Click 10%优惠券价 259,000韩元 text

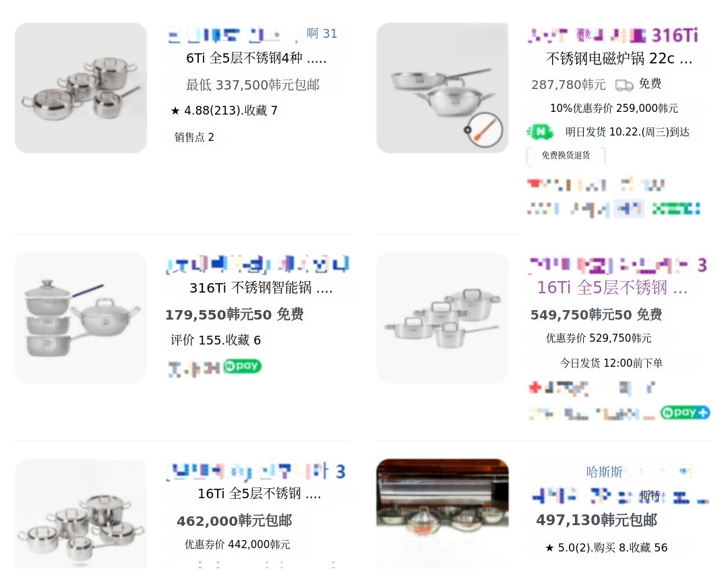pyautogui.click(x=614, y=109)
